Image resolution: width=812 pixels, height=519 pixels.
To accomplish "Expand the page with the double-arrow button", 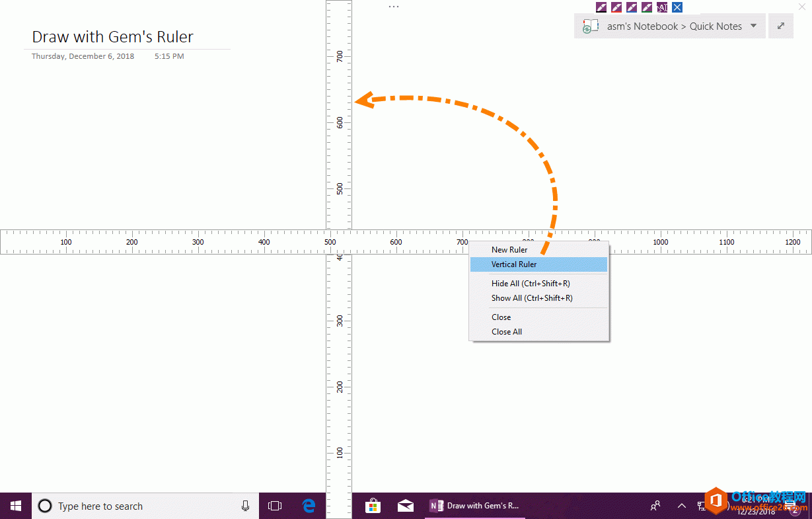I will pyautogui.click(x=781, y=26).
